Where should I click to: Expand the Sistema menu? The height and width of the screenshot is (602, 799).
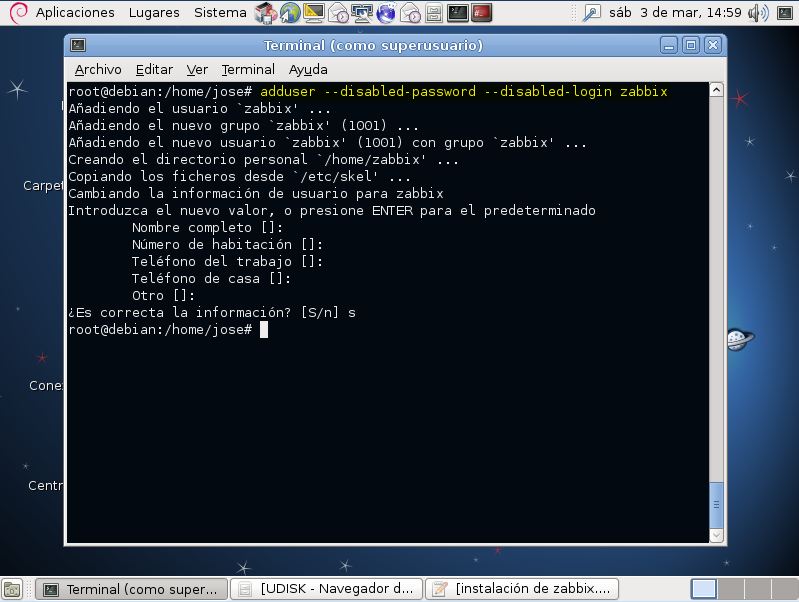(x=220, y=13)
